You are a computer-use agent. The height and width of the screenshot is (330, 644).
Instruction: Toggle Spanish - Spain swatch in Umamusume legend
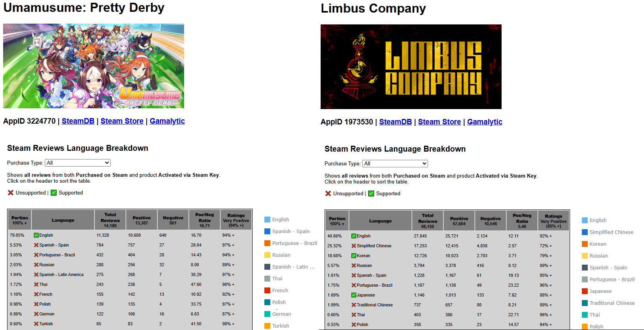268,231
